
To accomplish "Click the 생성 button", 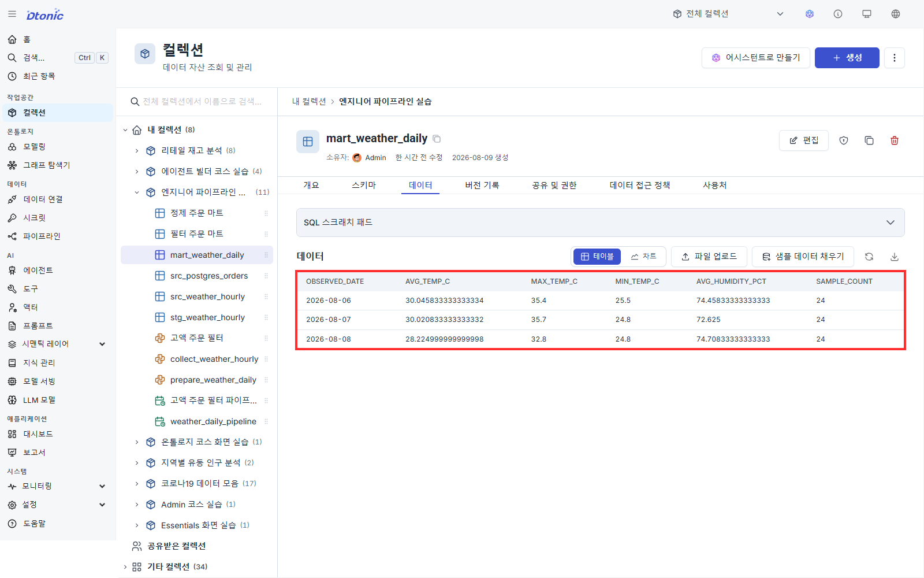I will [x=847, y=58].
